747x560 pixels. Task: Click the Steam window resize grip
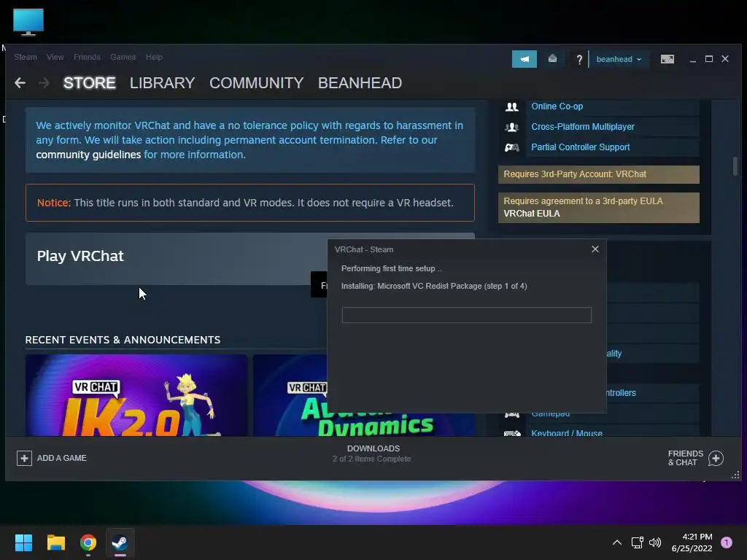(x=735, y=475)
